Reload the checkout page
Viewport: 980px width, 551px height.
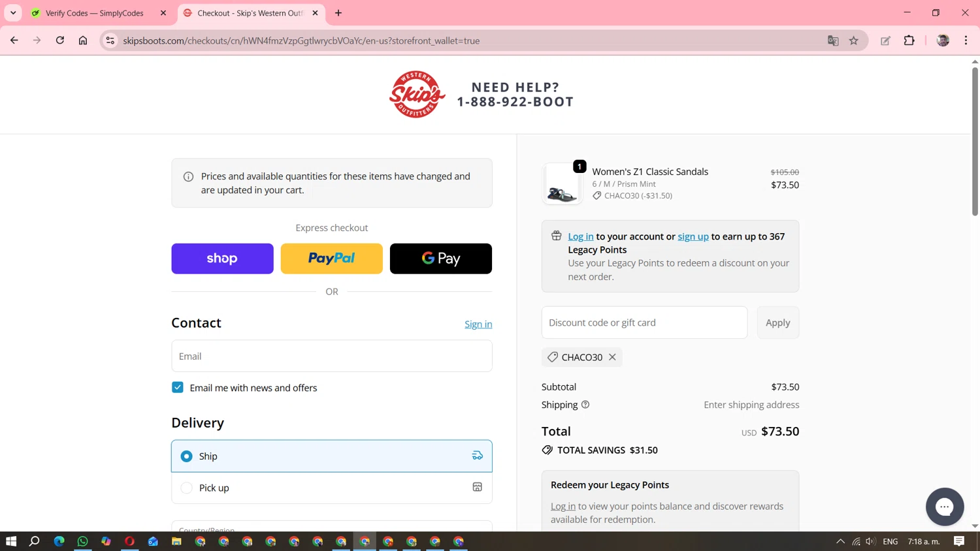tap(60, 40)
